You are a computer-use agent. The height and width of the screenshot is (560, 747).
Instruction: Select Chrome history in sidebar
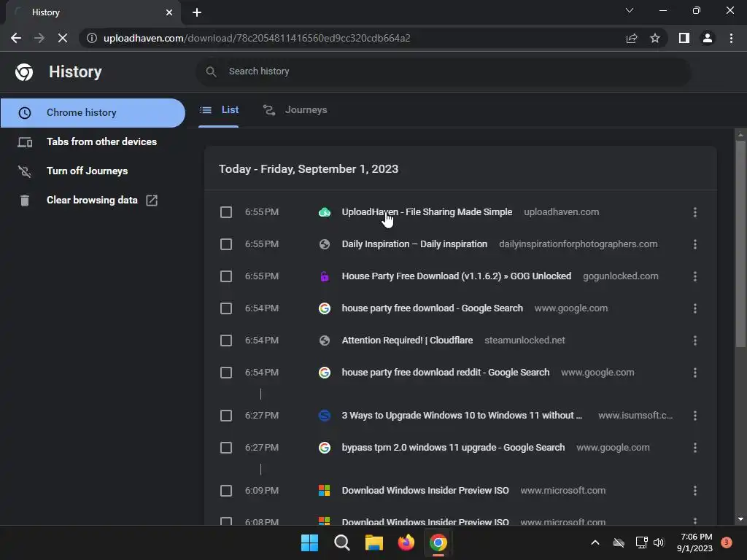[93, 113]
